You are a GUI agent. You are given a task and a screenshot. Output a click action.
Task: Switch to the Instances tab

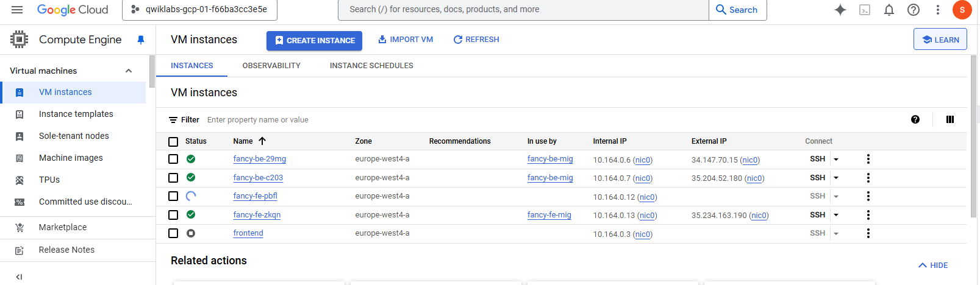(x=191, y=66)
